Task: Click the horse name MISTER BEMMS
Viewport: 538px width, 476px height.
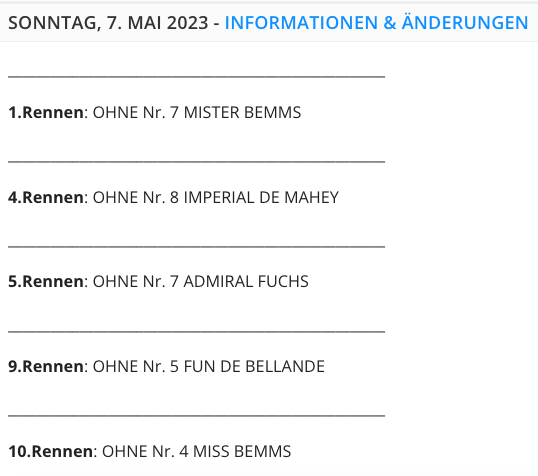Action: 242,112
